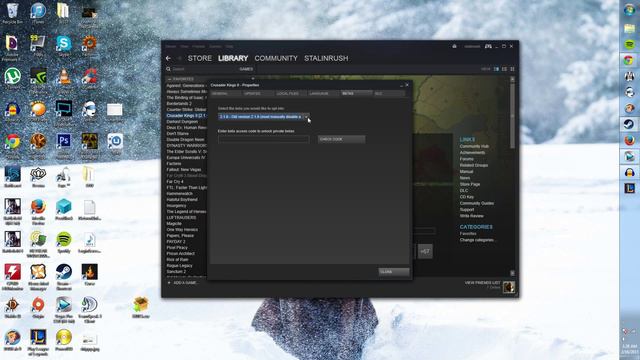The width and height of the screenshot is (640, 360).
Task: Open Google Chrome desktop shortcut
Action: coord(13,141)
